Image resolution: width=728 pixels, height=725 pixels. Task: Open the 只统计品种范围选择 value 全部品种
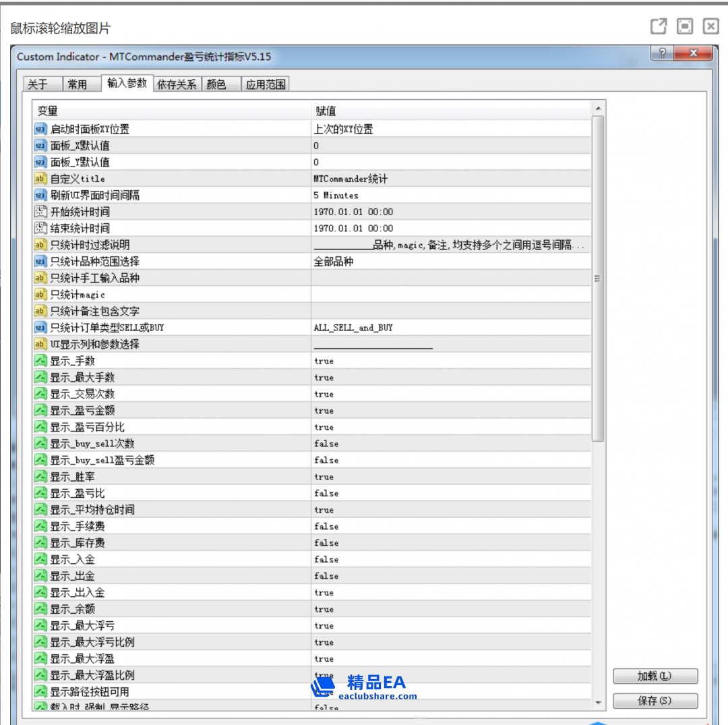[x=333, y=262]
